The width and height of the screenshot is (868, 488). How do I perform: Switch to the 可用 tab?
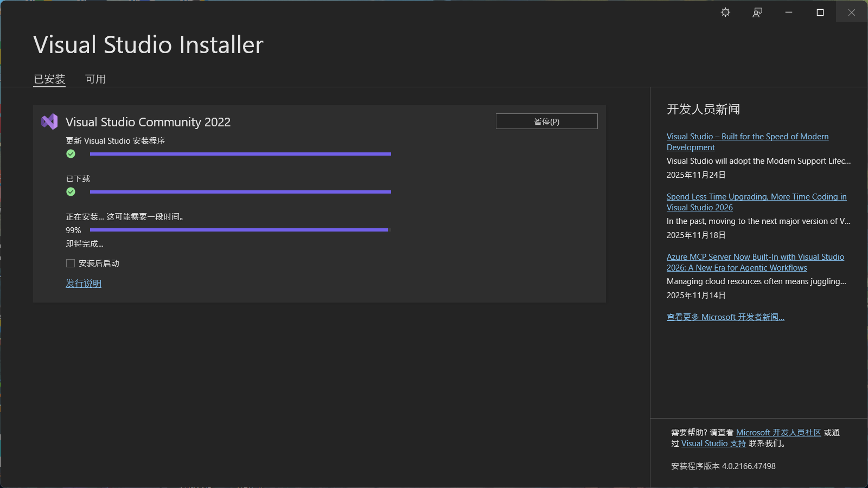click(95, 79)
